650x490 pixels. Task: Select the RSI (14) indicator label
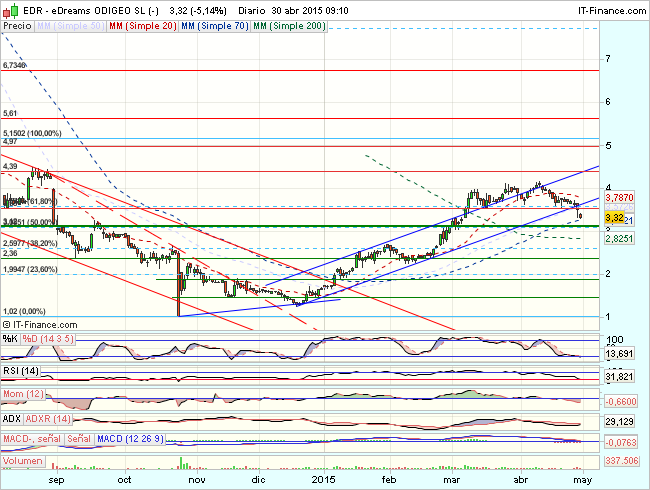point(21,371)
